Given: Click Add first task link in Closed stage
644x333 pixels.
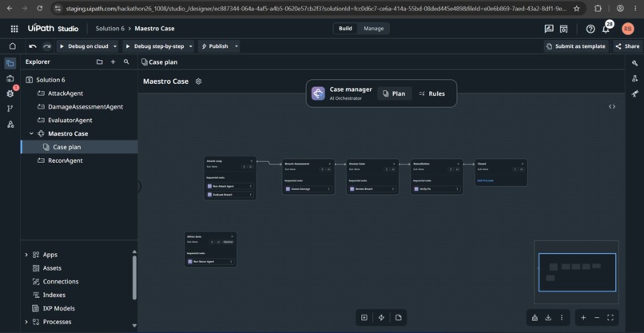Looking at the screenshot, I should point(485,180).
